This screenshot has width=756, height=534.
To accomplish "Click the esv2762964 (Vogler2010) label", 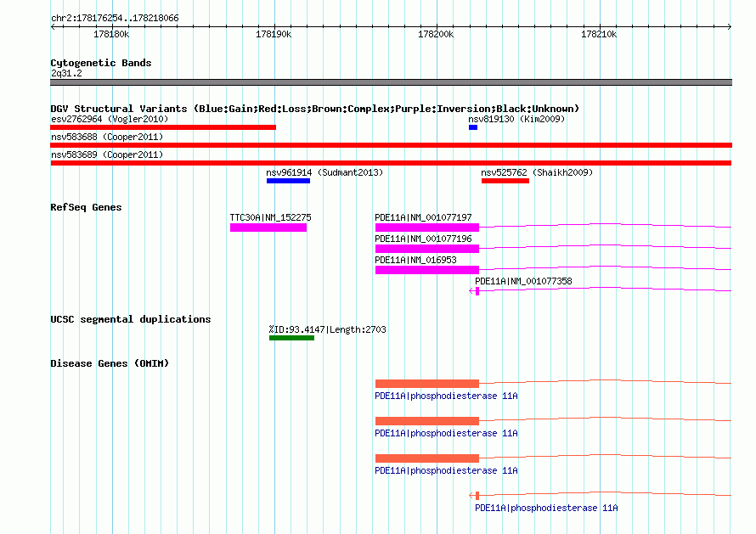I will coord(110,119).
